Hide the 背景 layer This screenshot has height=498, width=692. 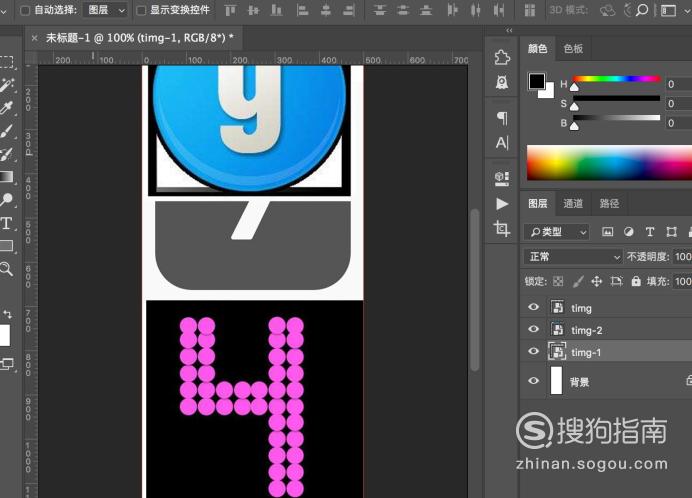(x=533, y=381)
